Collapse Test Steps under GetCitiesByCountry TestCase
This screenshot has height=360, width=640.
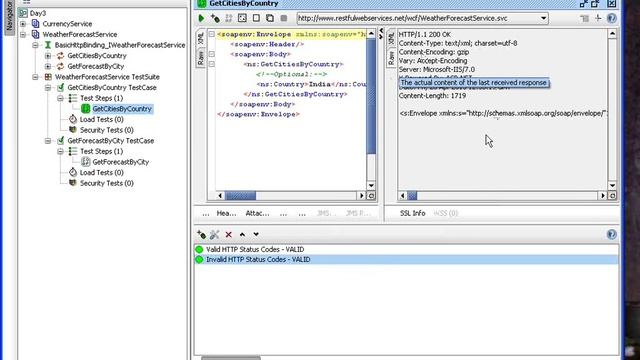(60, 98)
